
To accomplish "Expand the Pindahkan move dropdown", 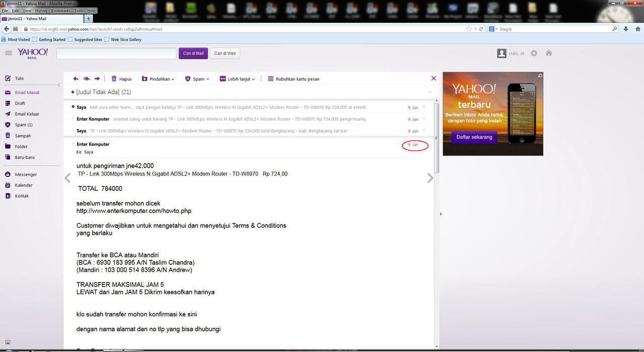I will [158, 79].
